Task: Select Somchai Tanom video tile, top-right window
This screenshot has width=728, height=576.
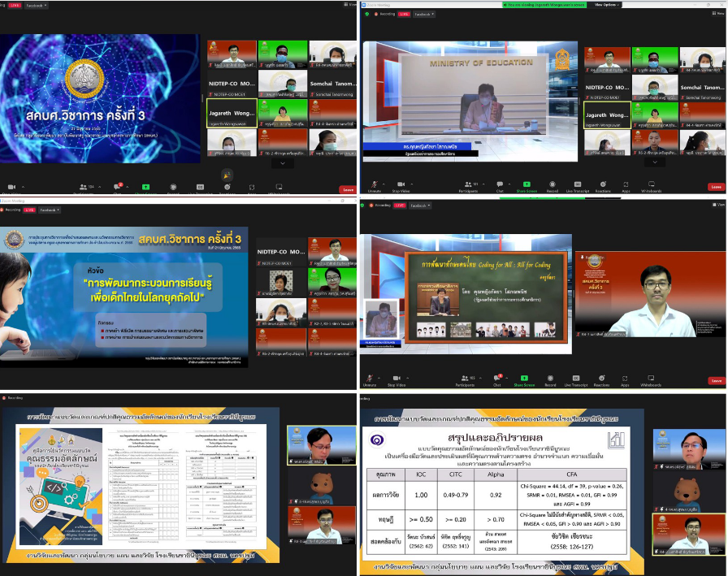Action: pos(704,87)
